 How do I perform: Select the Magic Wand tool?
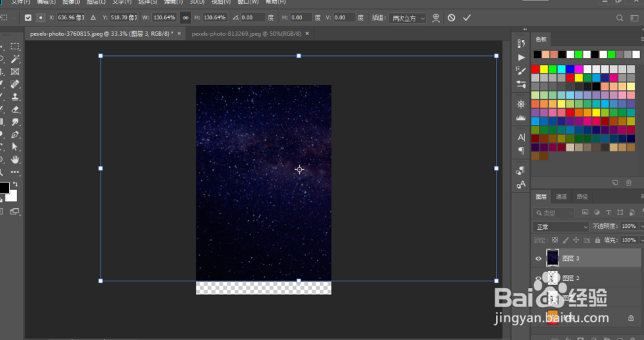click(15, 59)
